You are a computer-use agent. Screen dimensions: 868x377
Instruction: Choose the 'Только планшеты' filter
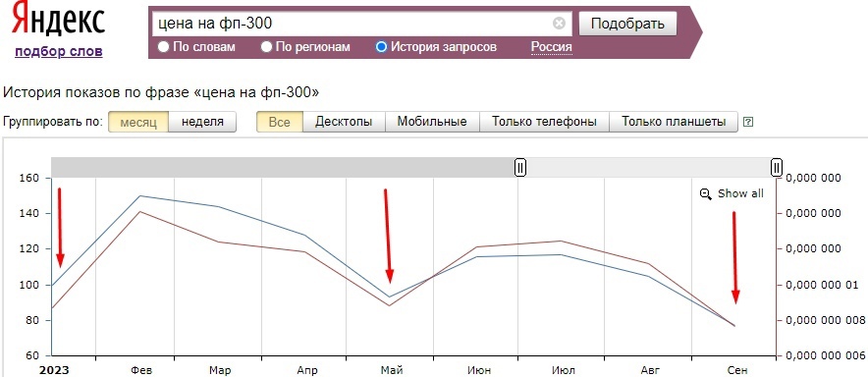pyautogui.click(x=674, y=122)
